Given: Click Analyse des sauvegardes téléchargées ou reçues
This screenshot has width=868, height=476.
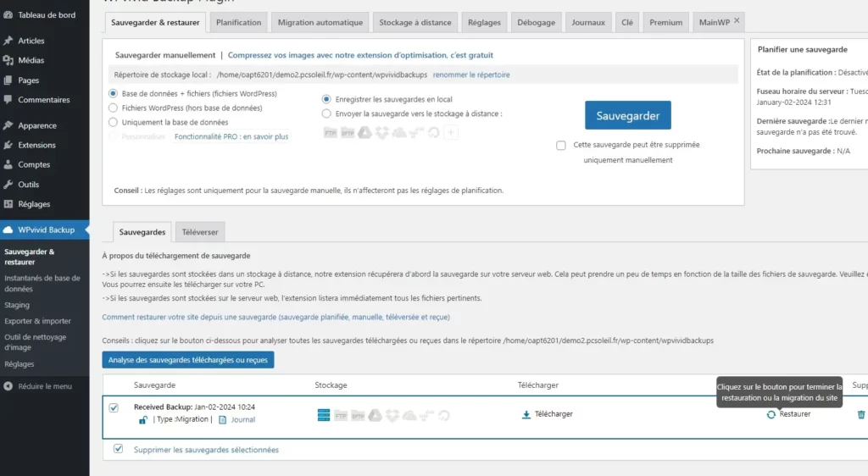Looking at the screenshot, I should click(187, 360).
